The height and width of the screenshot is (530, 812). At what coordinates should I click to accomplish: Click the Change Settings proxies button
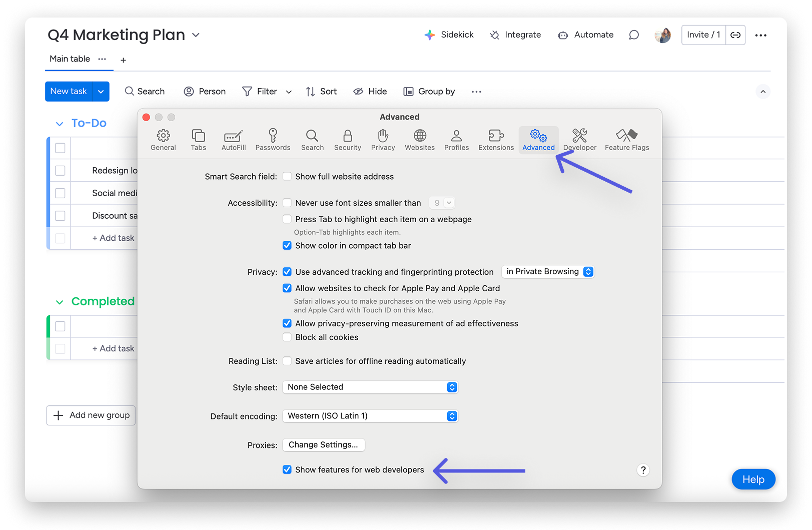323,445
